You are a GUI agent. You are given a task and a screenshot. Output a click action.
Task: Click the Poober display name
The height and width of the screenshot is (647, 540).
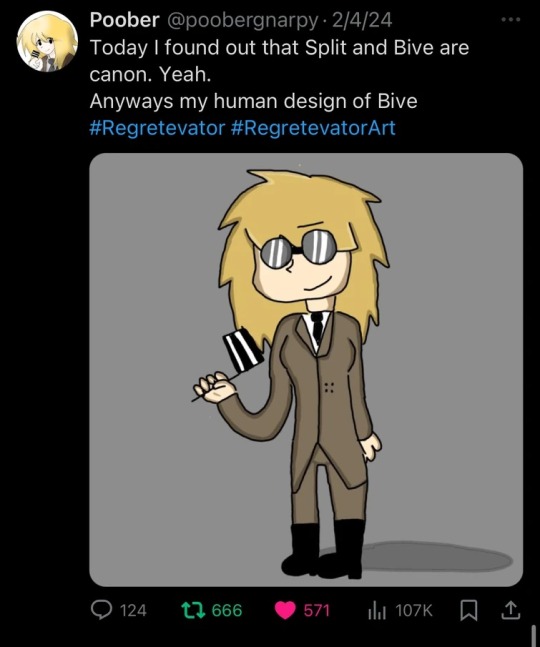pos(124,20)
